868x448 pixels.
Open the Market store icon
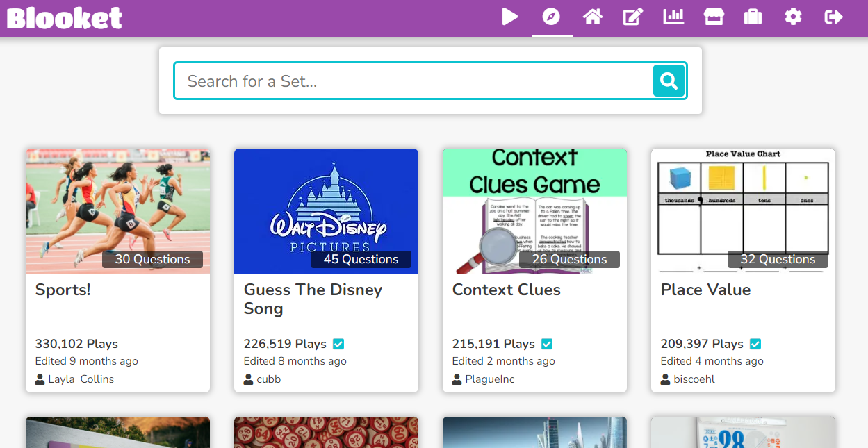point(714,17)
